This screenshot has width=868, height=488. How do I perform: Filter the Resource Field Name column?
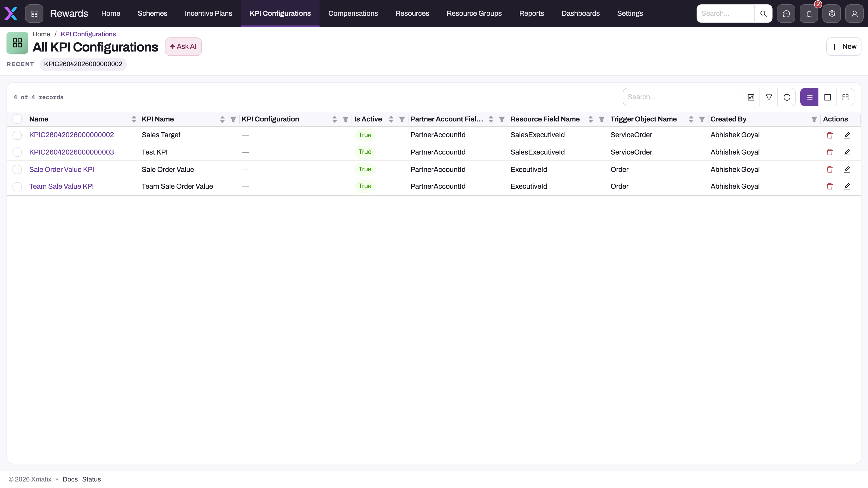[601, 119]
